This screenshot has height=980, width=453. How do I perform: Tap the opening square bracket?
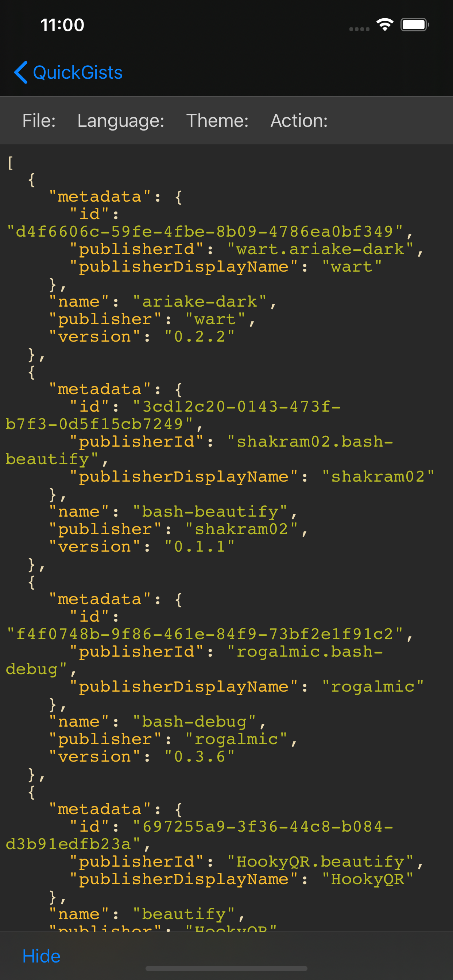coord(10,163)
